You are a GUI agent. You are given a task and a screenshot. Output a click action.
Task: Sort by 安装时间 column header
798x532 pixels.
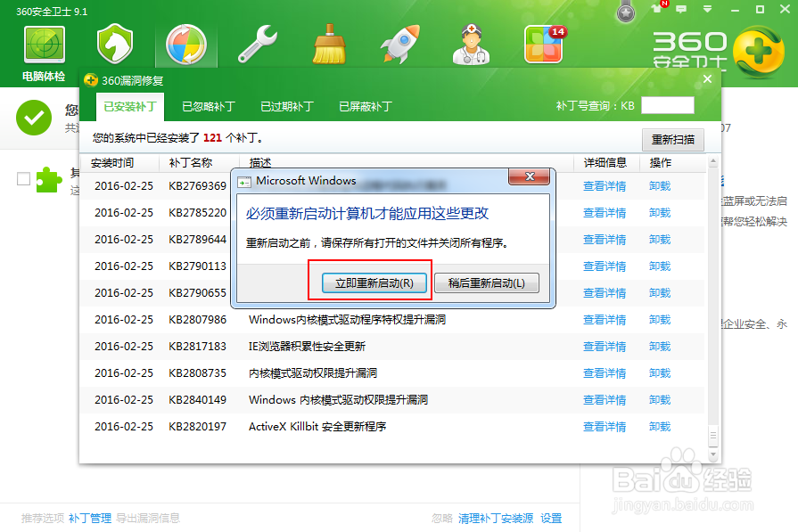(112, 163)
